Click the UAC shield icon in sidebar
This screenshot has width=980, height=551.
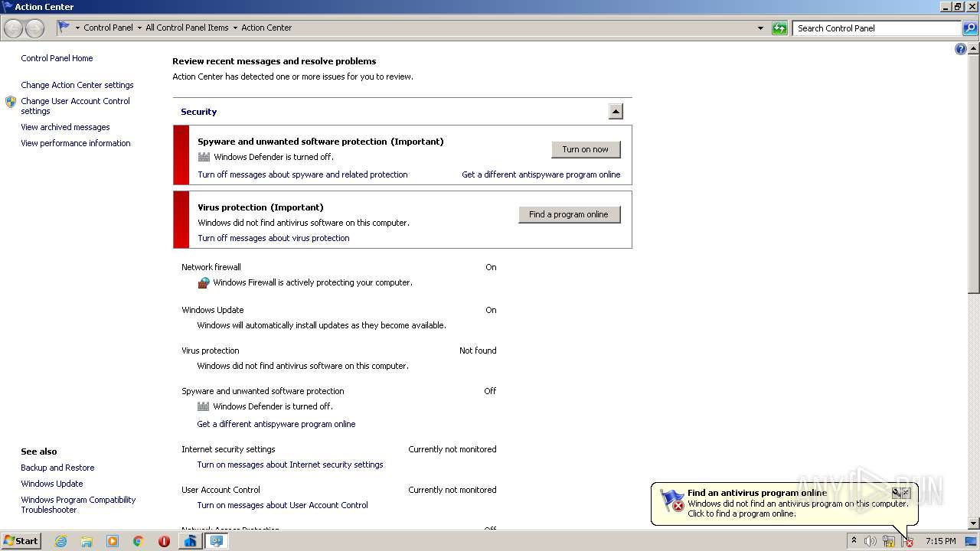click(x=11, y=102)
